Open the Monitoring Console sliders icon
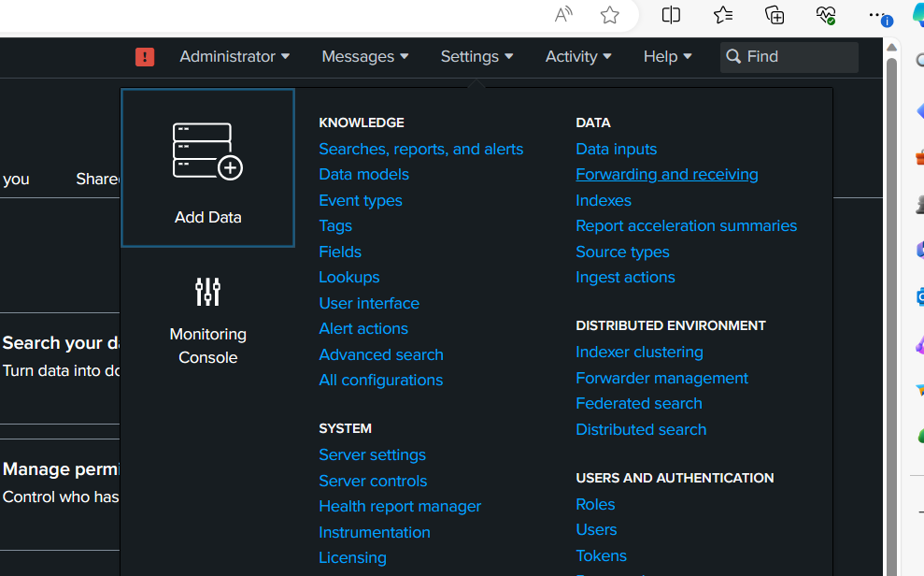This screenshot has height=576, width=924. click(x=207, y=292)
